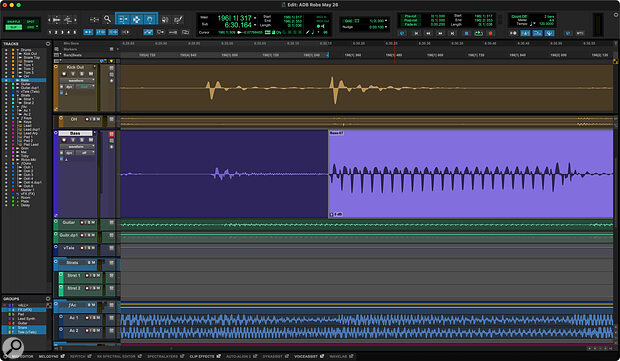Select the Zoomer magnifier tool
The height and width of the screenshot is (361, 620).
click(x=107, y=19)
